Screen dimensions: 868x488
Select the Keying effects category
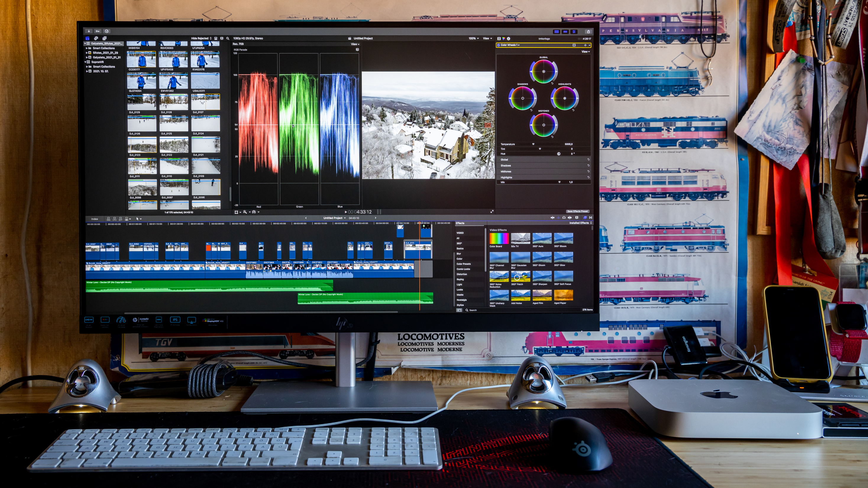tap(460, 279)
